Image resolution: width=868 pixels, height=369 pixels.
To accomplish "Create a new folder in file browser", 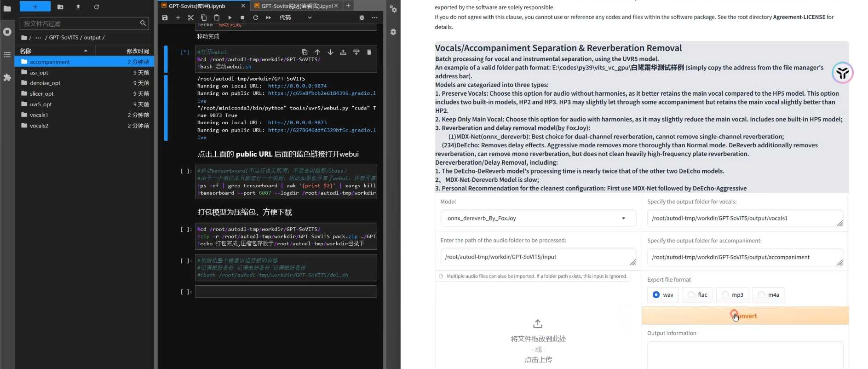I will 60,7.
